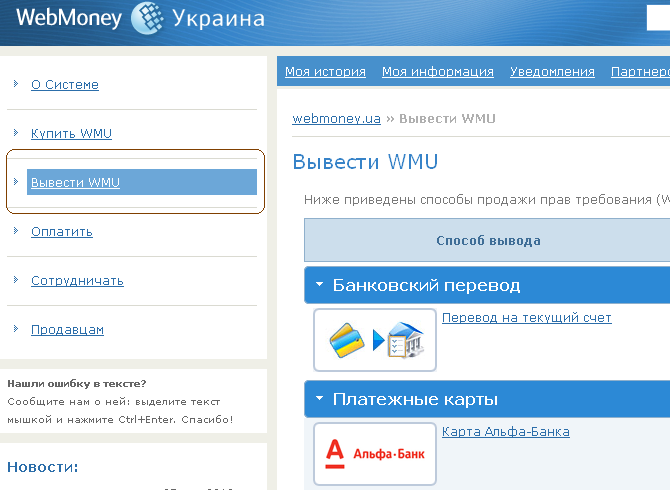The height and width of the screenshot is (490, 670).
Task: Collapse the Платежные карты section arrow
Action: tap(319, 398)
